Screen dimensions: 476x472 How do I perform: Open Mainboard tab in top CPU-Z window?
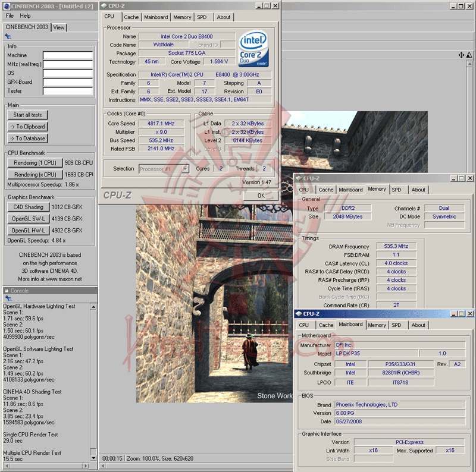click(156, 17)
